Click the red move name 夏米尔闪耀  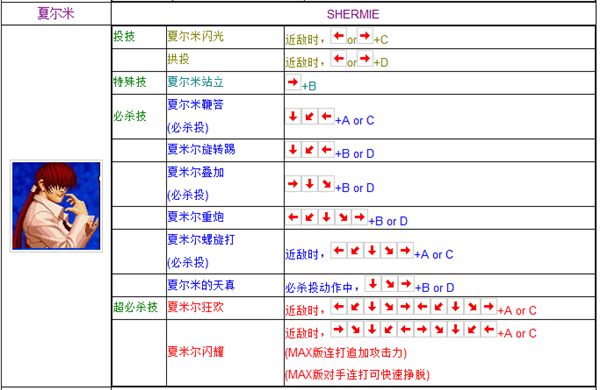click(196, 351)
